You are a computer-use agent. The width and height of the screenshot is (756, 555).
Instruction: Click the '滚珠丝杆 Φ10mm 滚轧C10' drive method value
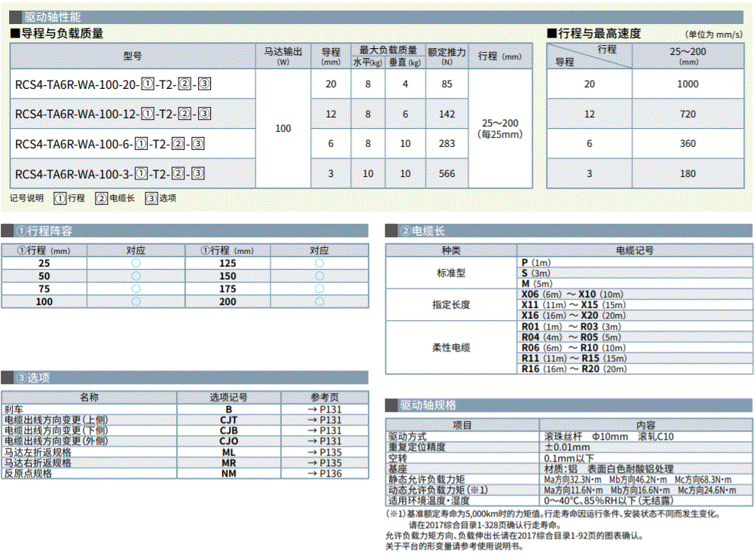pyautogui.click(x=608, y=436)
